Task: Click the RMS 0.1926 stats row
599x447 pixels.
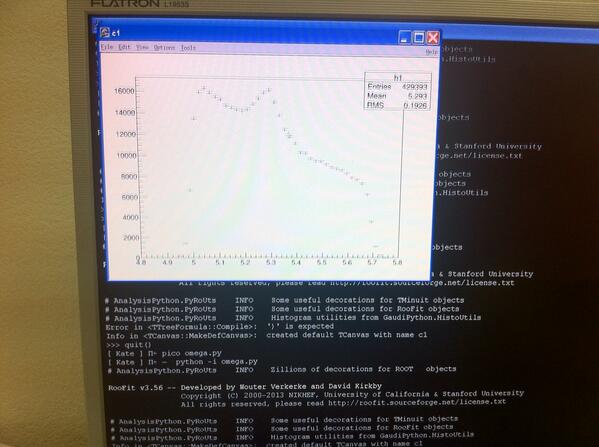Action: [x=397, y=105]
